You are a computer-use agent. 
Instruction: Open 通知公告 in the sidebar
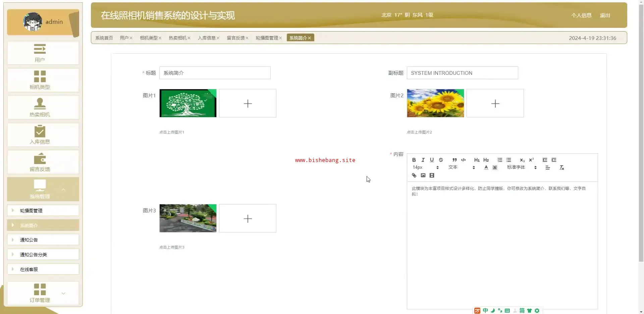tap(43, 240)
